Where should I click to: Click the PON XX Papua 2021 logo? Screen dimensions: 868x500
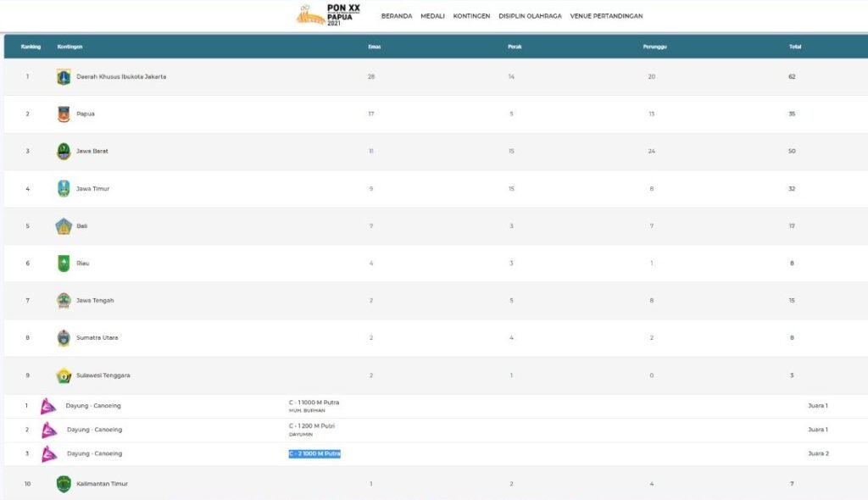329,14
